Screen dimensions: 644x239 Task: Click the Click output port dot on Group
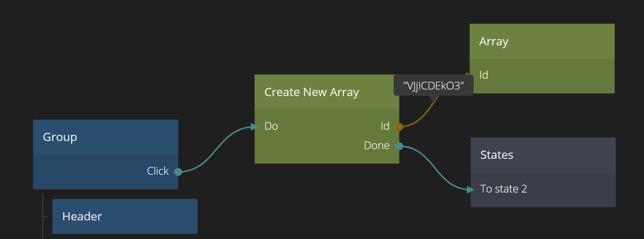point(178,172)
